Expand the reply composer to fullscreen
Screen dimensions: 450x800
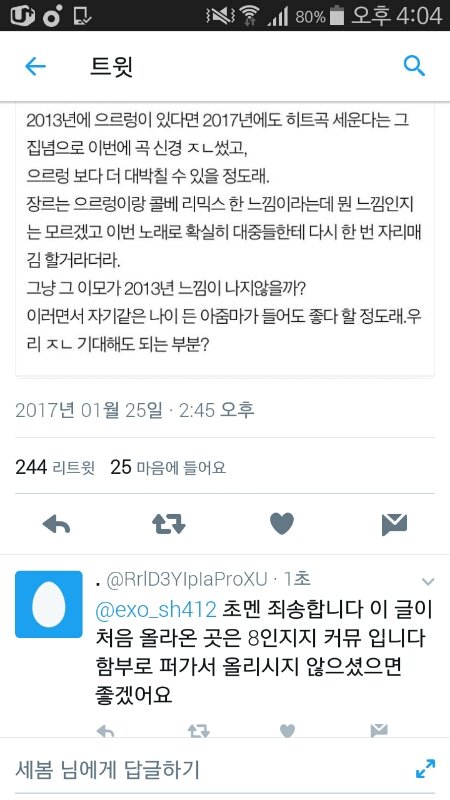426,769
